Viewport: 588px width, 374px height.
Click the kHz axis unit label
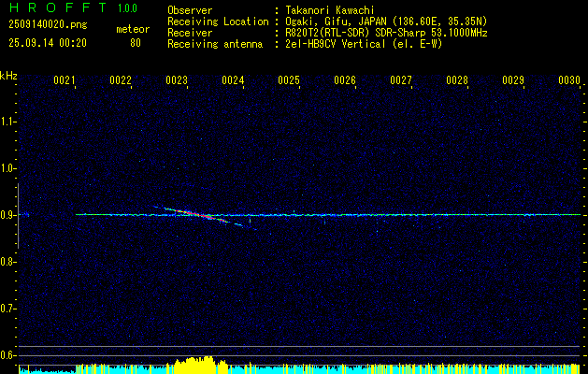pos(8,76)
